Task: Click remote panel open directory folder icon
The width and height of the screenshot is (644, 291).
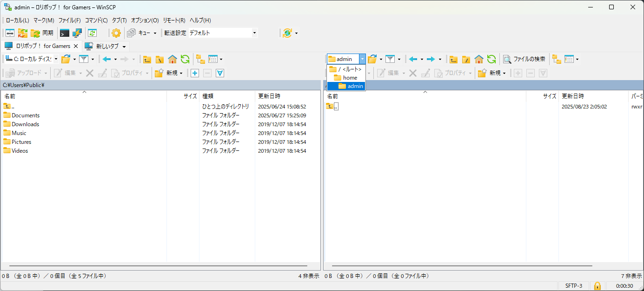Action: tap(372, 59)
